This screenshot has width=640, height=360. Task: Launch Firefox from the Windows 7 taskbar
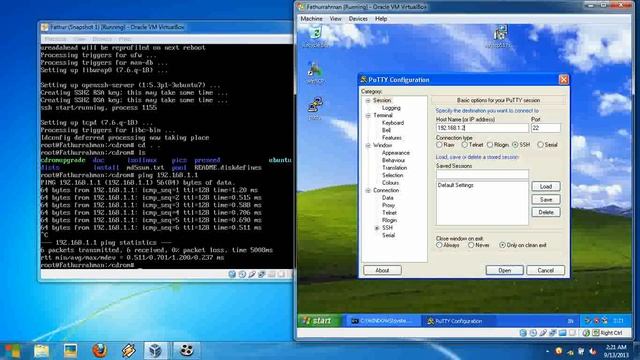99,351
